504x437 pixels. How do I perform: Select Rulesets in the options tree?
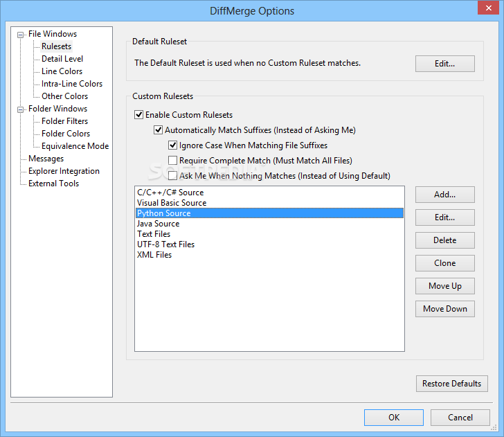click(x=56, y=46)
